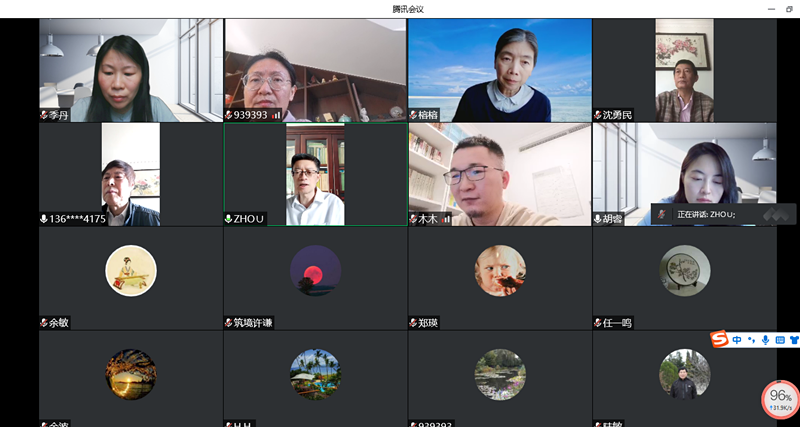Click the name label 郑瑛
The width and height of the screenshot is (800, 427).
428,323
